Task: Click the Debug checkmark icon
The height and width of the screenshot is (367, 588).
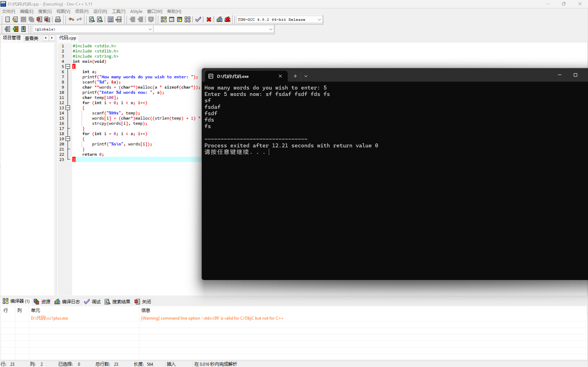Action: [198, 20]
